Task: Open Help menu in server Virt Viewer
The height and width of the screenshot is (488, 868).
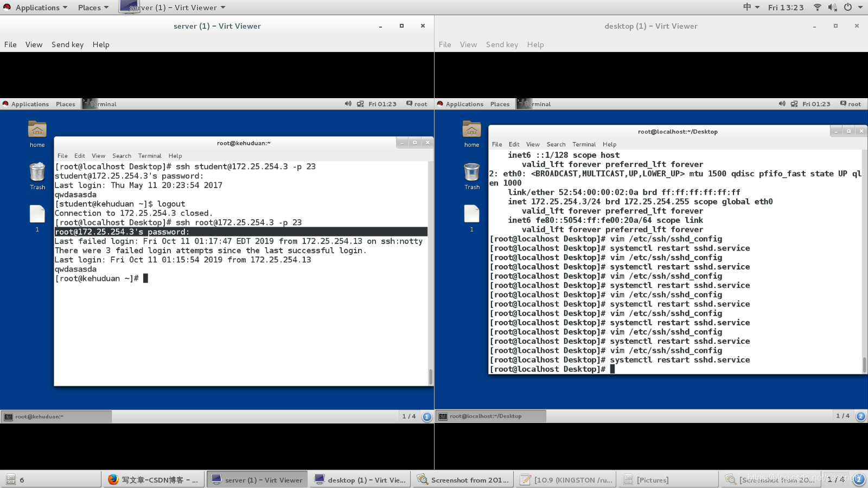Action: tap(101, 44)
